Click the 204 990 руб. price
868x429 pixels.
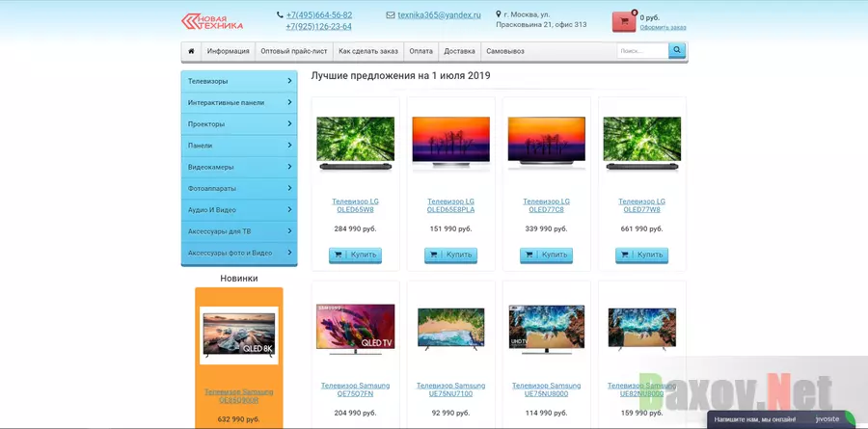(355, 413)
